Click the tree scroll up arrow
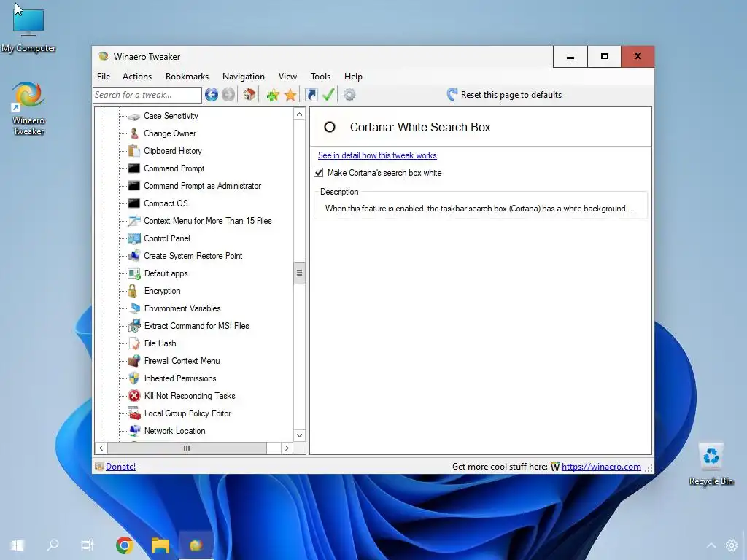Viewport: 747px width, 560px height. 299,114
